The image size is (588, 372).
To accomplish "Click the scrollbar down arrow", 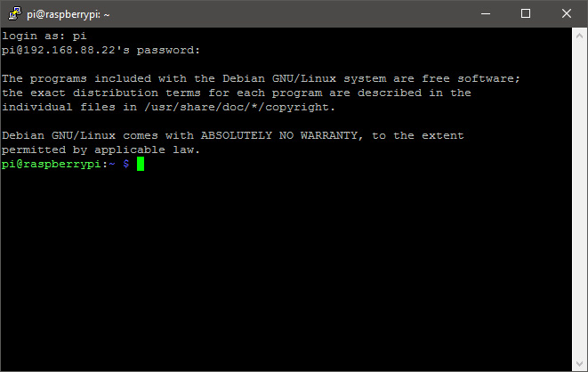I will coord(580,364).
